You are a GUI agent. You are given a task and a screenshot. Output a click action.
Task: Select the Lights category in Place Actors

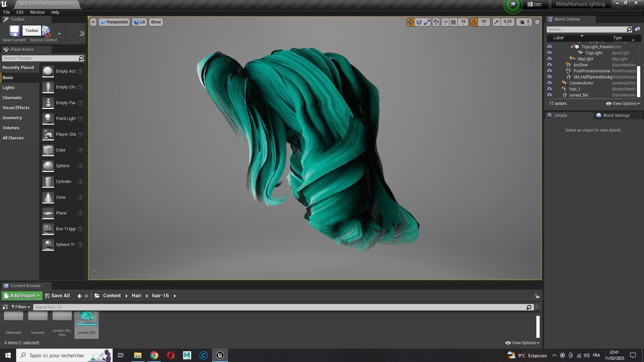coord(8,88)
